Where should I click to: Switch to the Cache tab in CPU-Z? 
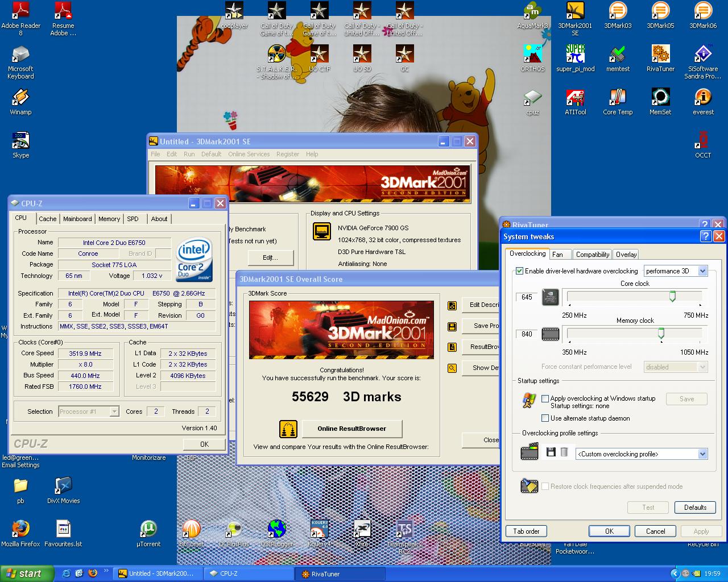click(48, 219)
